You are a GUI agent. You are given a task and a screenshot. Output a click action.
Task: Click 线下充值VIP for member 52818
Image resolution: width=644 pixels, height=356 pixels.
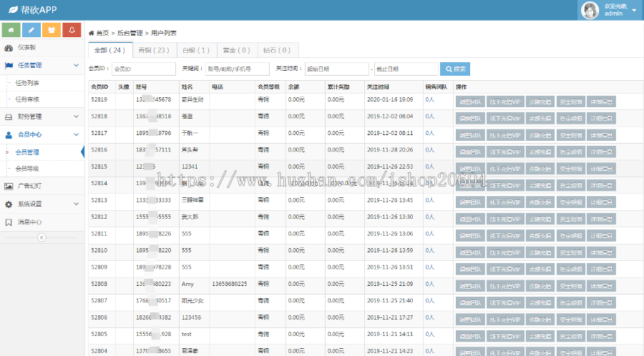[505, 119]
